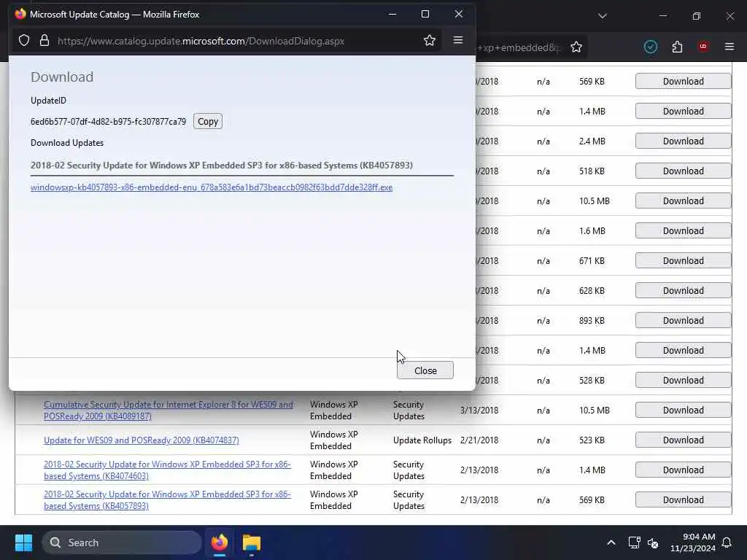This screenshot has width=747, height=560.
Task: Expand the list all tabs chevron
Action: click(602, 16)
